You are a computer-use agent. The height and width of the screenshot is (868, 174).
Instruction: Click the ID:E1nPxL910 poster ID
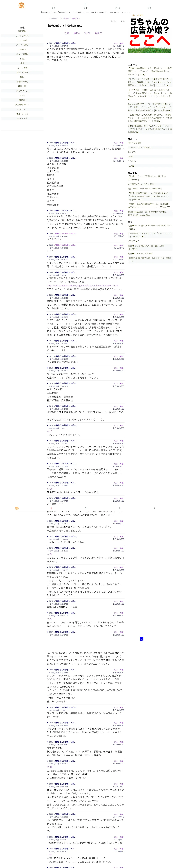coord(118,787)
